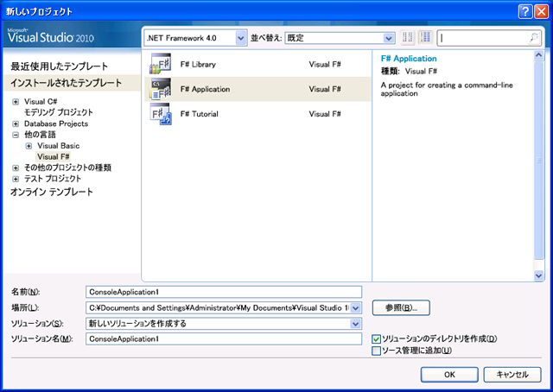
Task: Expand the Database Projects node
Action: coord(16,123)
